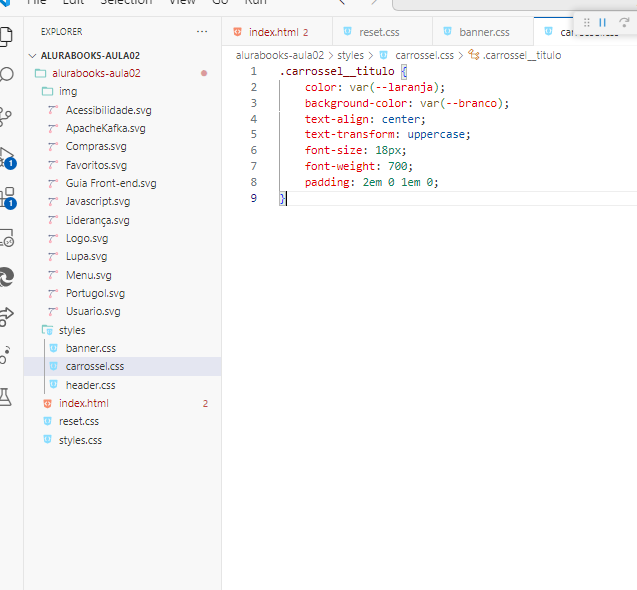Click styles in the breadcrumb

[350, 55]
